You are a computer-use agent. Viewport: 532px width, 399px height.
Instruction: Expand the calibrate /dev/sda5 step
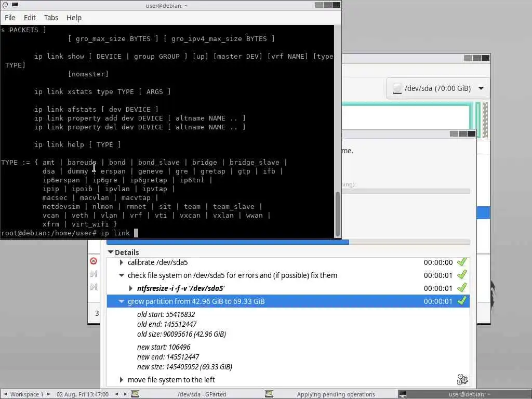coord(121,262)
